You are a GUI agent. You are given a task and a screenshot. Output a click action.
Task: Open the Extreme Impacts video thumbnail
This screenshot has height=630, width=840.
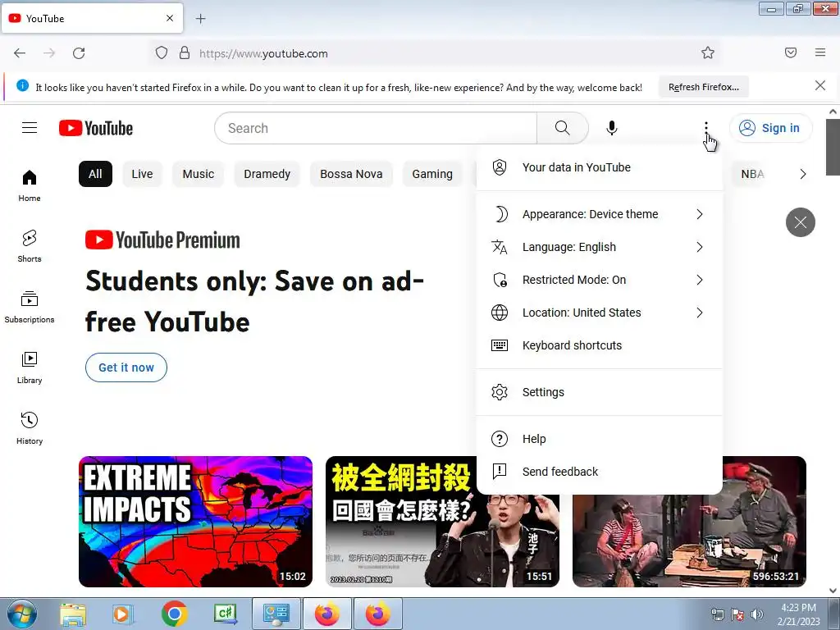[x=195, y=522]
